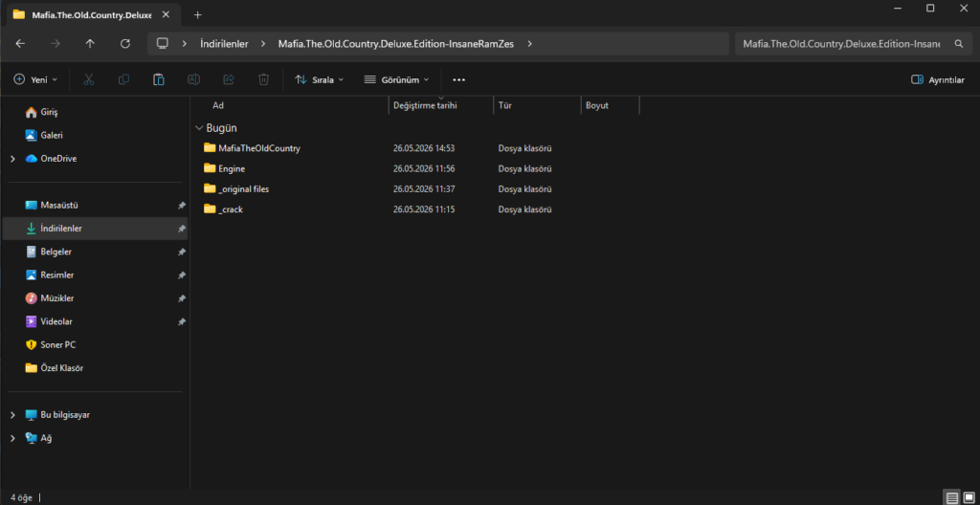Go up one folder level

[x=90, y=44]
